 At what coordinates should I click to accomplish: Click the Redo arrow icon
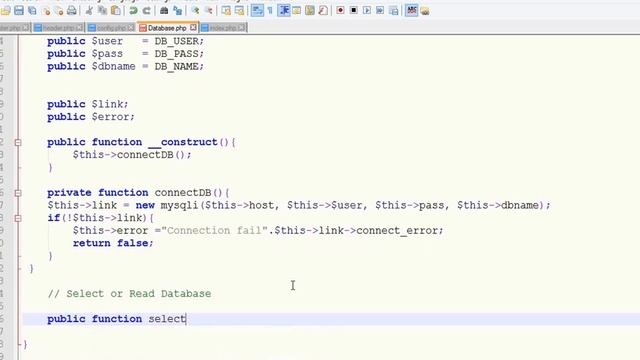point(146,10)
